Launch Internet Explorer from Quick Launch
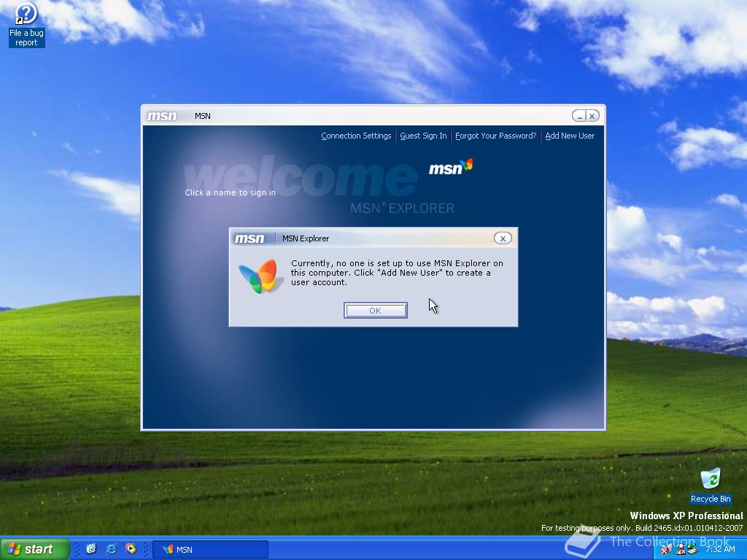Image resolution: width=747 pixels, height=560 pixels. 112,549
